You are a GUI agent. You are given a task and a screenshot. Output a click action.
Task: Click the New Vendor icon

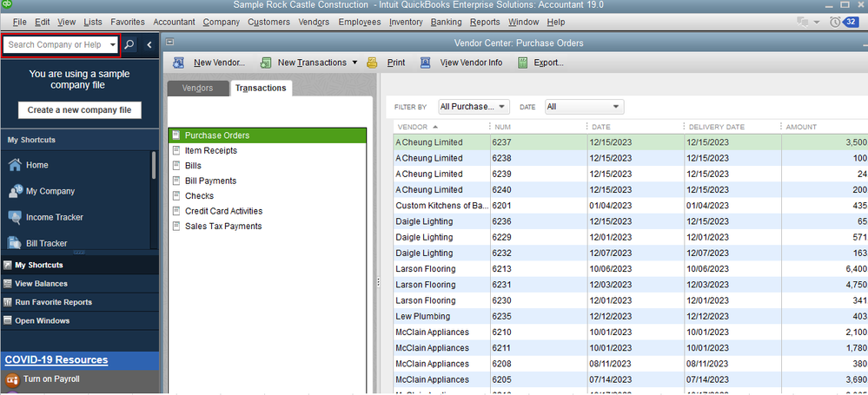point(179,63)
